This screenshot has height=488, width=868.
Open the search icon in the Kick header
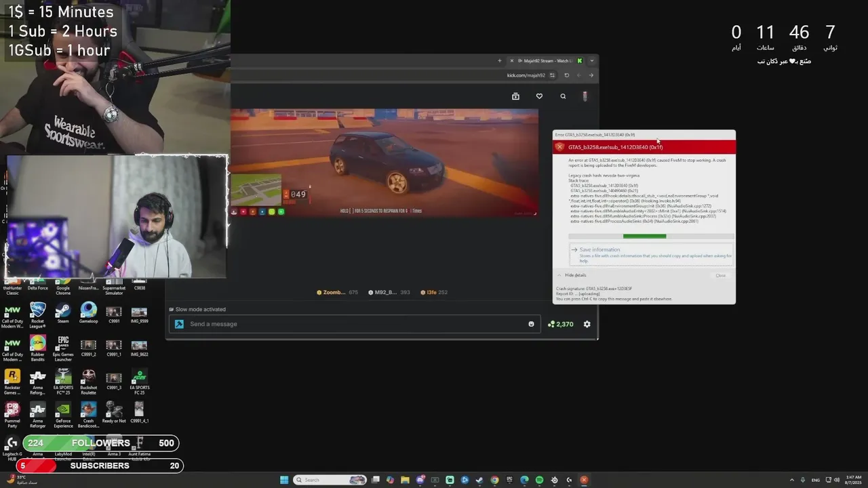563,96
